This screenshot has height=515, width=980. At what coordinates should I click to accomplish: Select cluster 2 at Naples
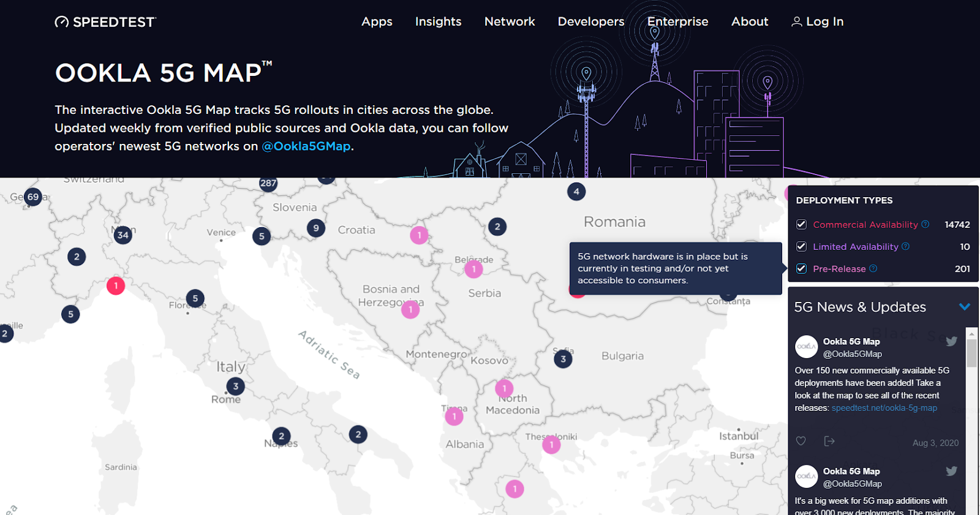click(281, 436)
